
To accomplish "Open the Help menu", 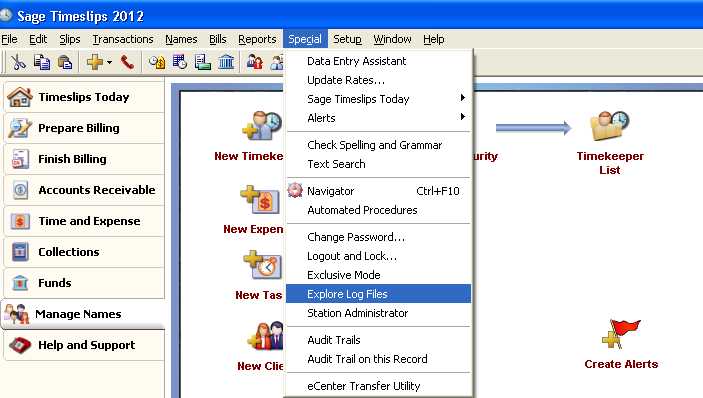I will tap(434, 39).
